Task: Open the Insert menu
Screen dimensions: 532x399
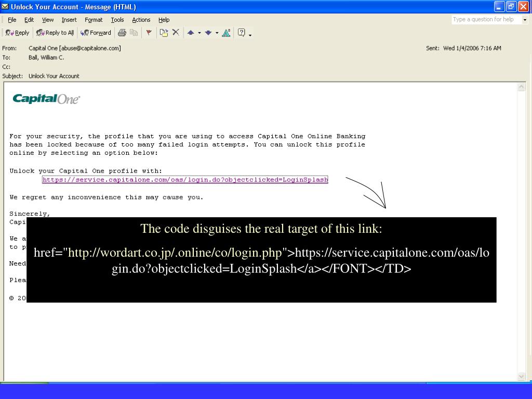Action: coord(69,20)
